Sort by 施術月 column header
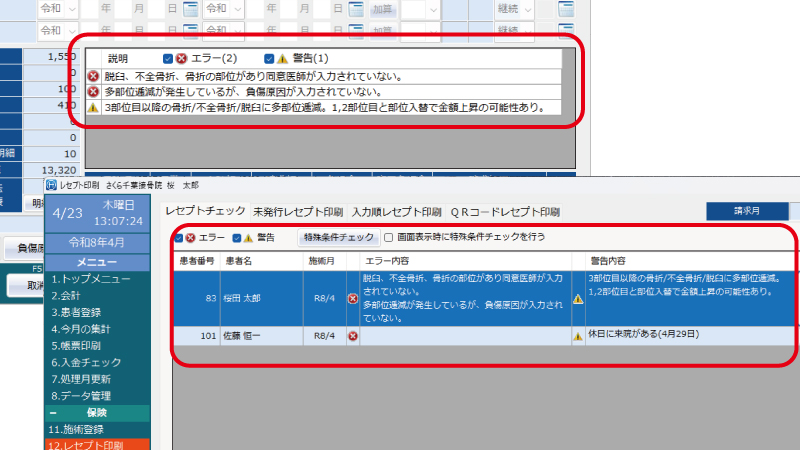800x450 pixels. 324,261
